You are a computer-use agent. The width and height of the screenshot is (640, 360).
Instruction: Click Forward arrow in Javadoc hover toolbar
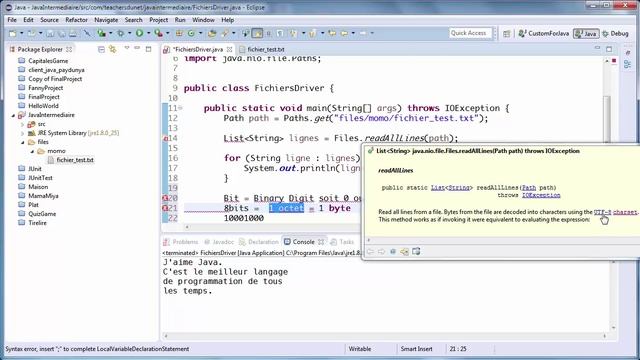click(381, 252)
